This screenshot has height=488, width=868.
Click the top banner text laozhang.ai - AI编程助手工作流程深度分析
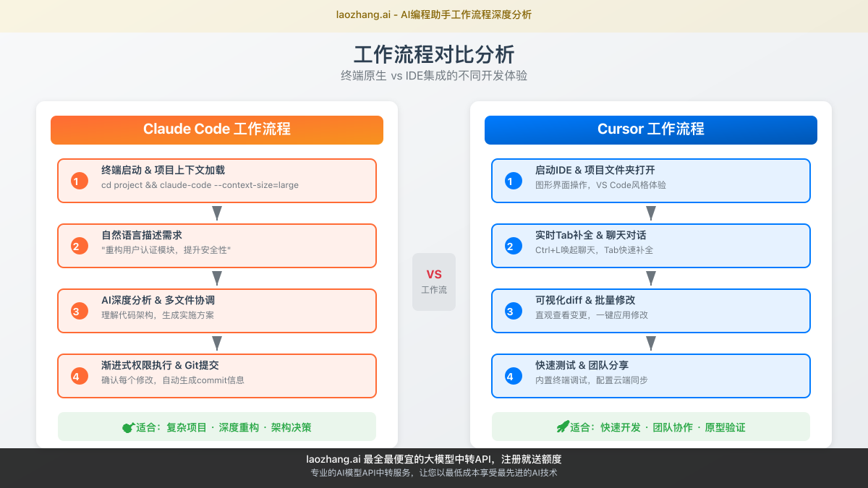[434, 14]
